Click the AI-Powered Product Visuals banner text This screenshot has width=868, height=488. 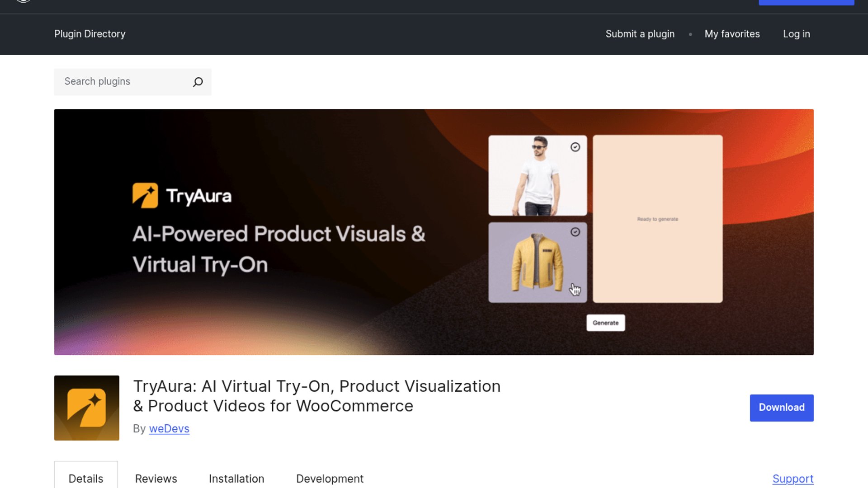pos(279,249)
